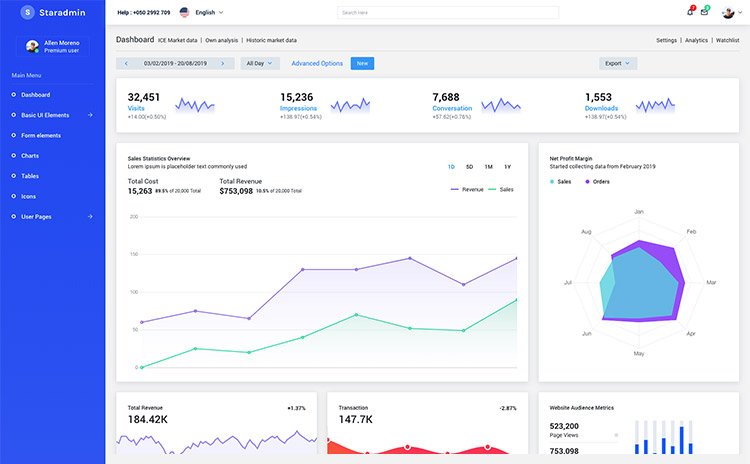Click Allen Moreno's sidebar avatar
The height and width of the screenshot is (464, 750).
[x=33, y=46]
